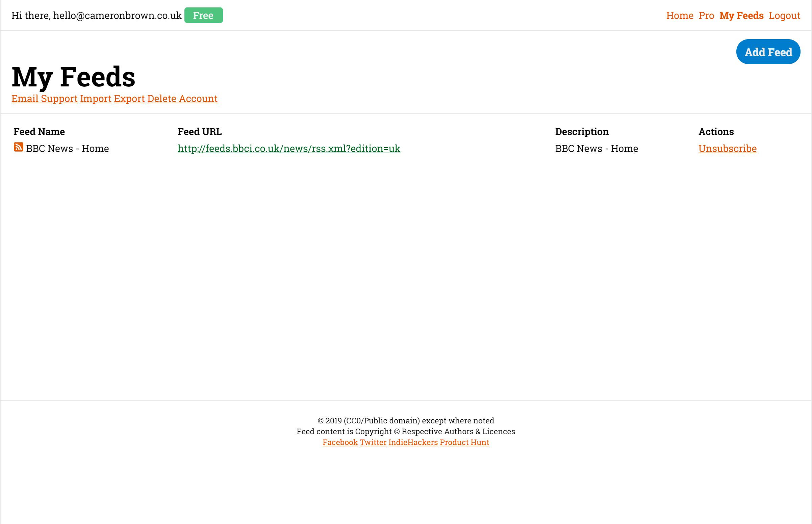Open Email Support

pos(44,98)
